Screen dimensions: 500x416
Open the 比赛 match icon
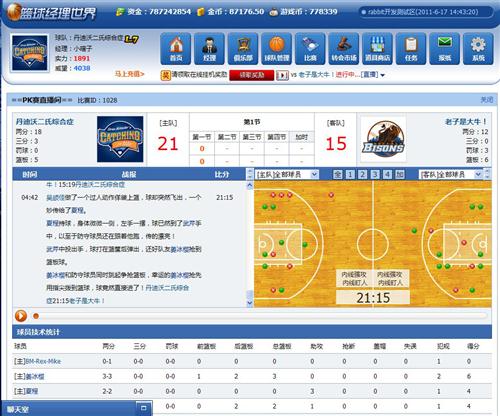[310, 49]
